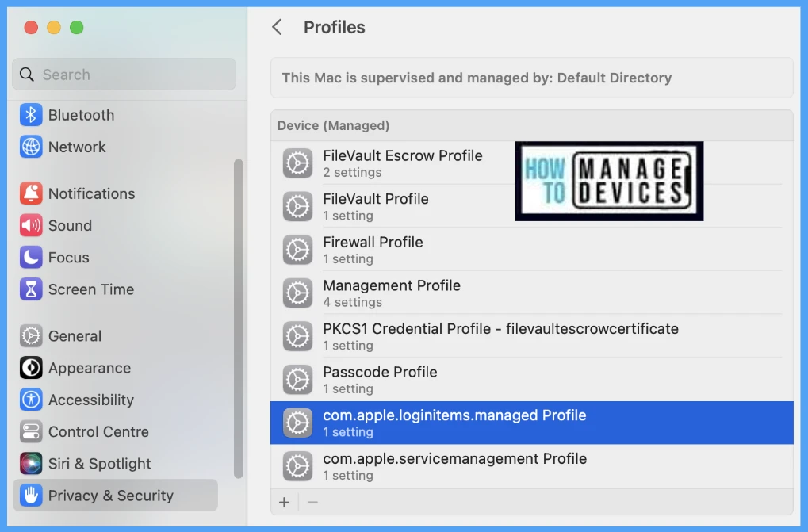The height and width of the screenshot is (532, 808).
Task: Click the search magnifier icon
Action: 27,75
